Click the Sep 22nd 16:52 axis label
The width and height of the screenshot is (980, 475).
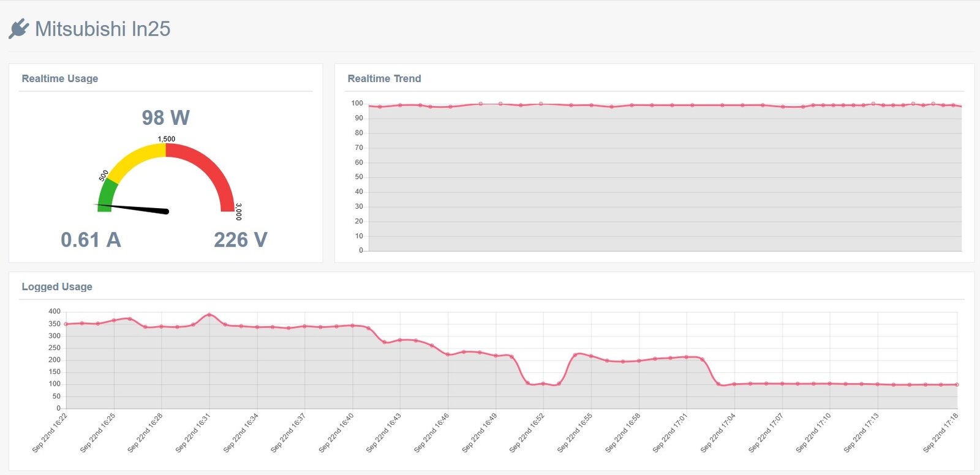[x=528, y=433]
